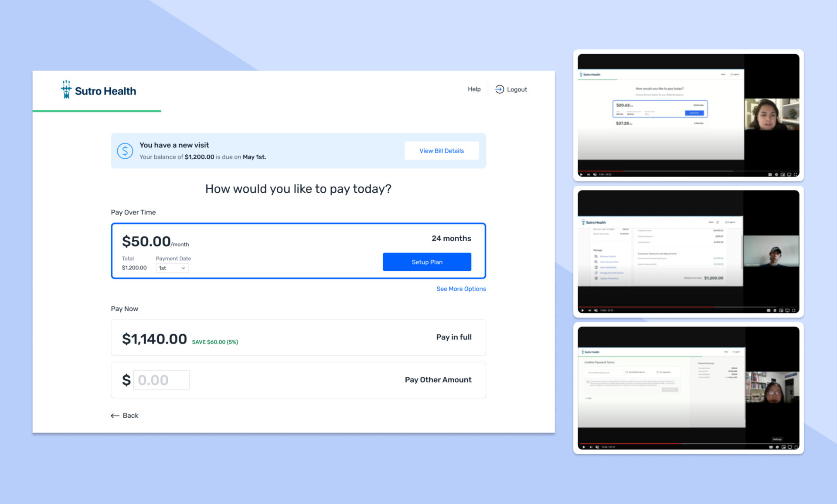Viewport: 837px width, 504px height.
Task: Enable miniplayer in middle video
Action: pyautogui.click(x=781, y=310)
